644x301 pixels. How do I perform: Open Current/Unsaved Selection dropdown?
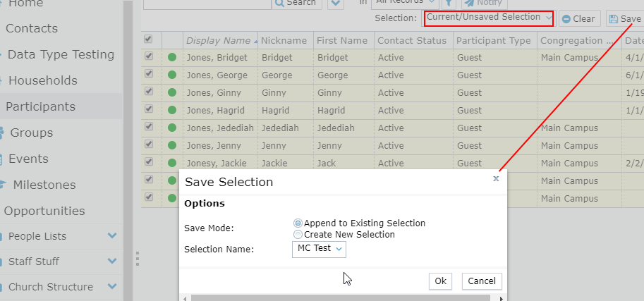tap(489, 18)
